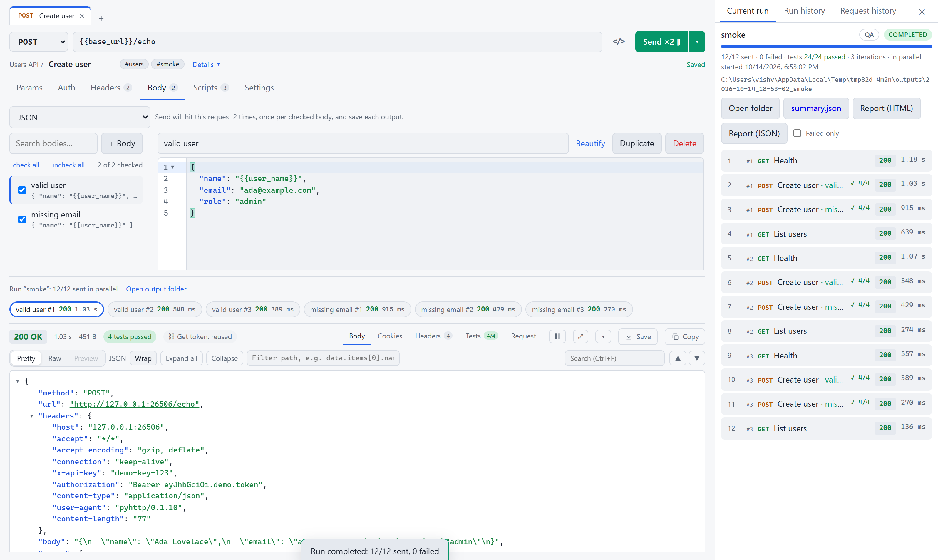Open the output folder link
Viewport: 938px width, 560px height.
point(156,289)
